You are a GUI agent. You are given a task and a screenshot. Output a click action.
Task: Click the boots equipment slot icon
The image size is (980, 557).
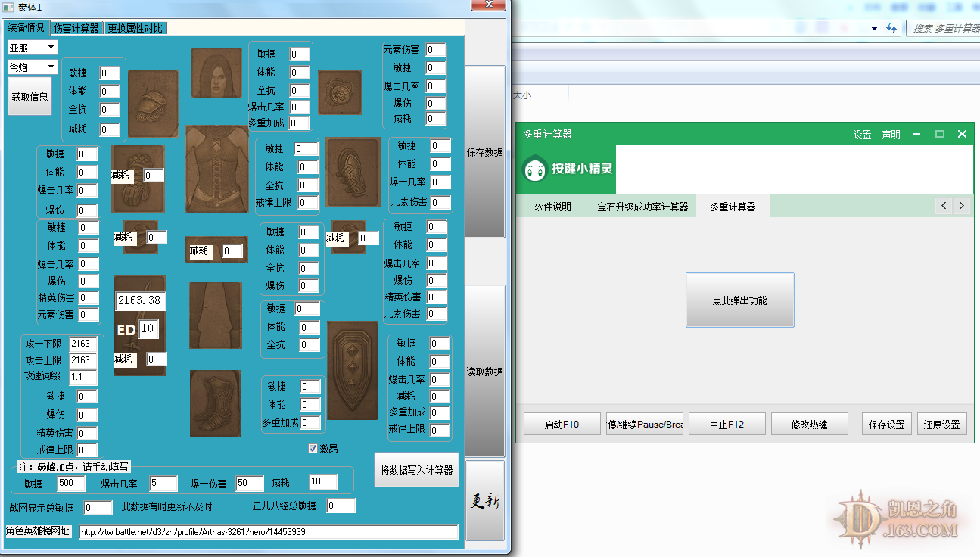point(215,403)
